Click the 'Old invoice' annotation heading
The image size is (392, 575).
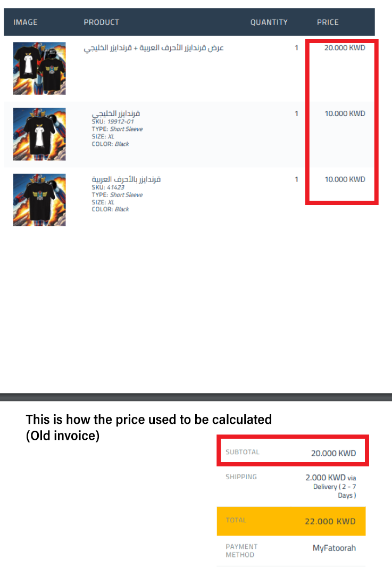pyautogui.click(x=149, y=428)
